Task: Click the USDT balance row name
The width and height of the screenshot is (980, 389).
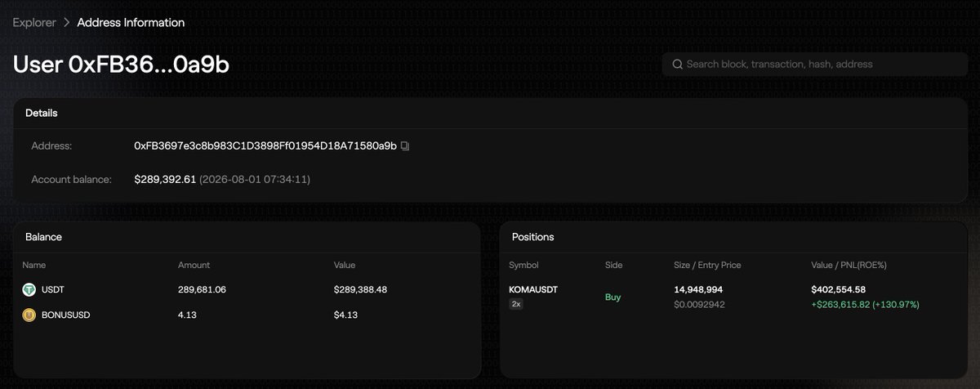Action: point(53,289)
